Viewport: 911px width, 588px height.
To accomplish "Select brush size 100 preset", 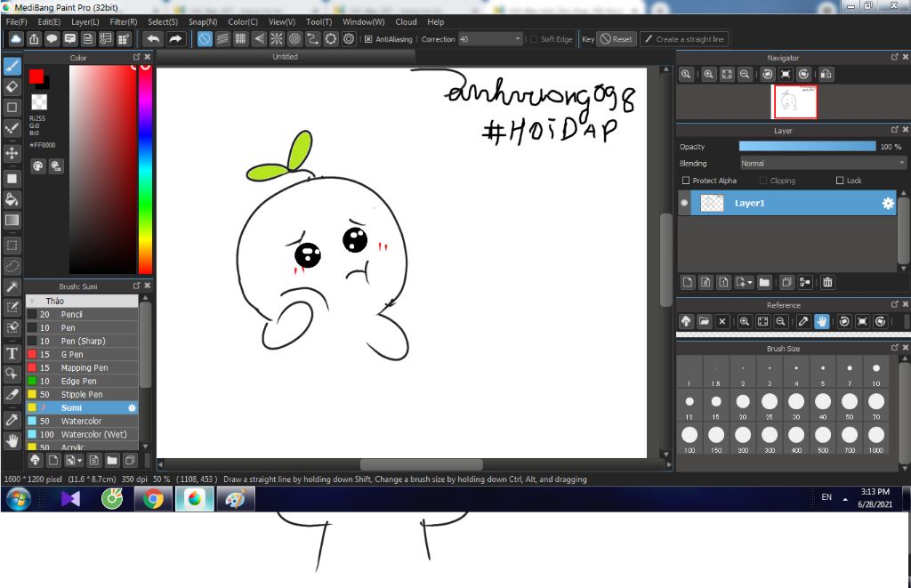I will point(689,438).
